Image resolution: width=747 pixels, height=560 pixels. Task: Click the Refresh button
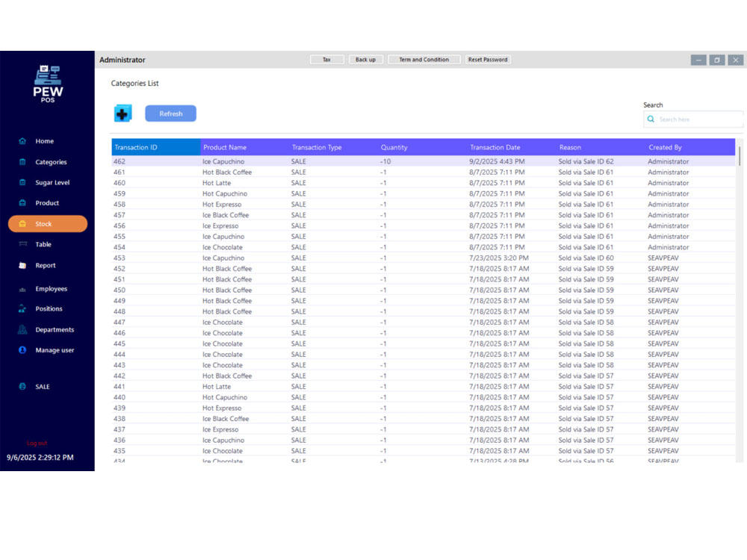pos(170,113)
